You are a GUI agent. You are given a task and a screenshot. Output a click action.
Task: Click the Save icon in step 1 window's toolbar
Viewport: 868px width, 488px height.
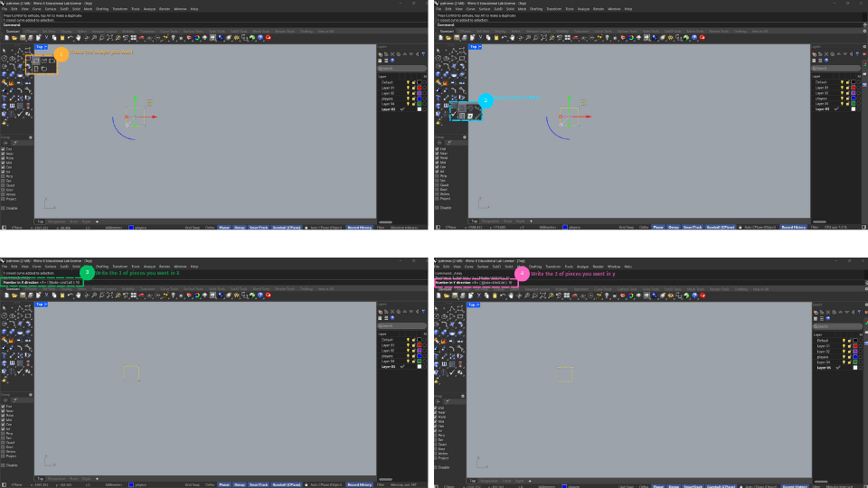22,38
